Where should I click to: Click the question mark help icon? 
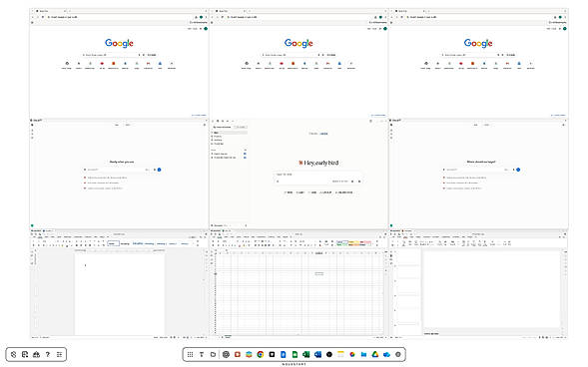[x=48, y=354]
